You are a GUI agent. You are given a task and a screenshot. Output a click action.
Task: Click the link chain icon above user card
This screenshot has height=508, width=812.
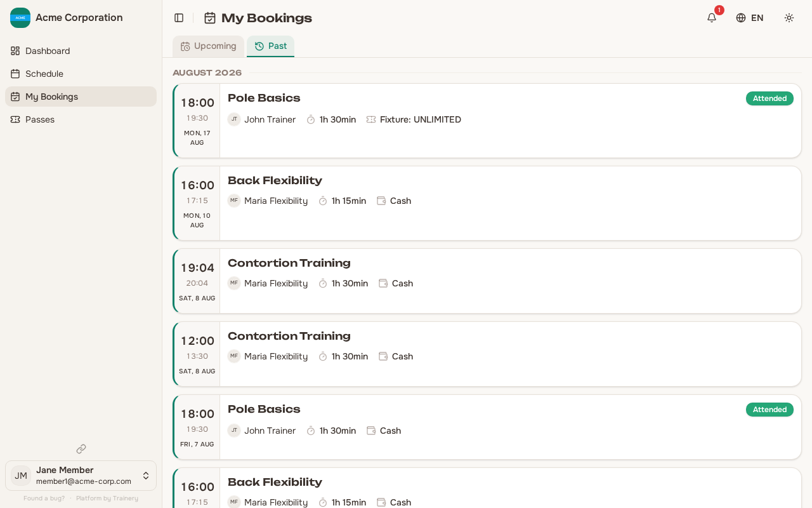(x=81, y=449)
